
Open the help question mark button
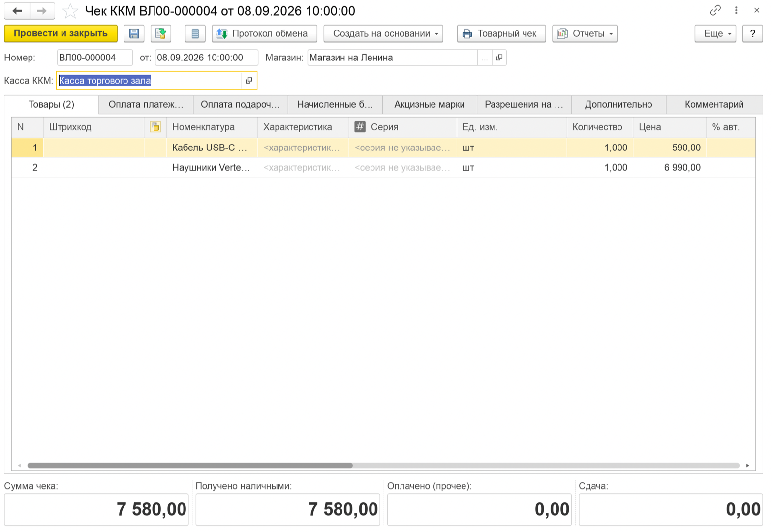coord(752,33)
